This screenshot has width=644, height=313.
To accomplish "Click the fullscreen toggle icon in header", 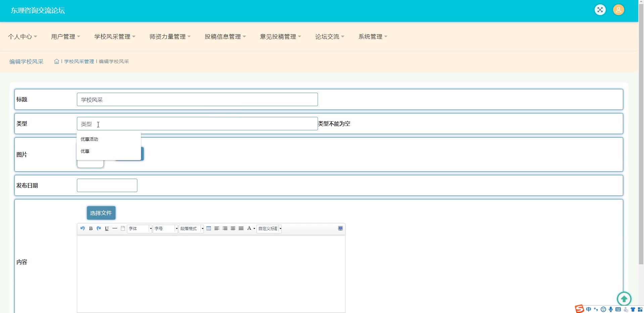I will (x=600, y=10).
